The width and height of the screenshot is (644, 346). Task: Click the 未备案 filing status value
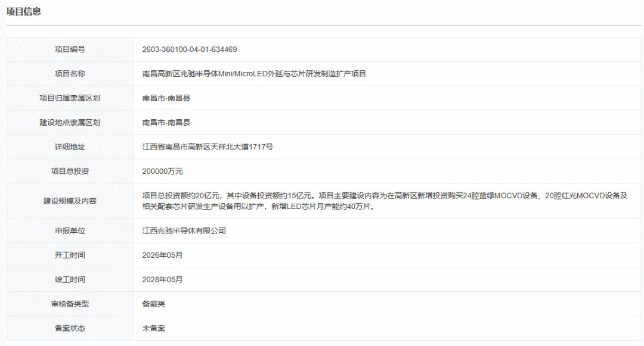153,328
